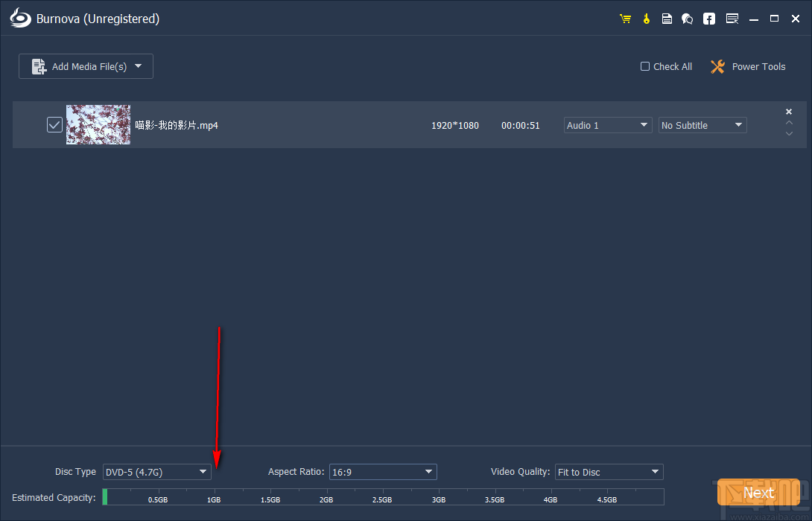
Task: Open Power Tools
Action: tap(748, 66)
